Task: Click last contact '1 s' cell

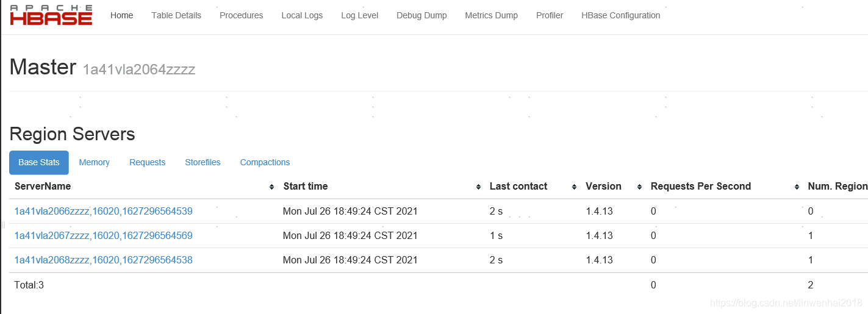Action: (496, 235)
